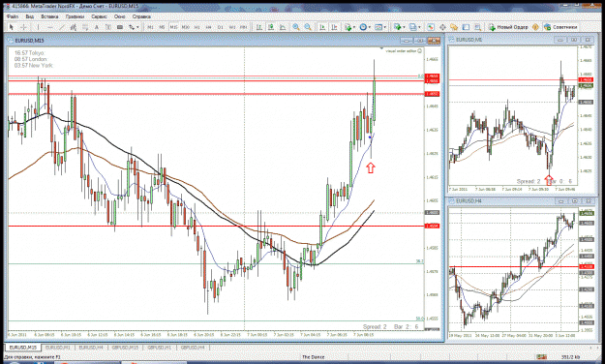Select the cursor arrow tool
The image size is (605, 364).
[x=12, y=27]
